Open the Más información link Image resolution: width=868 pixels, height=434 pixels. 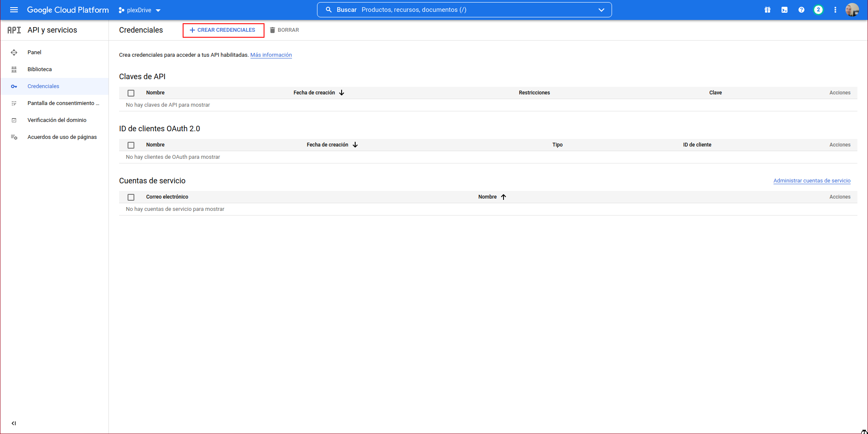tap(271, 55)
